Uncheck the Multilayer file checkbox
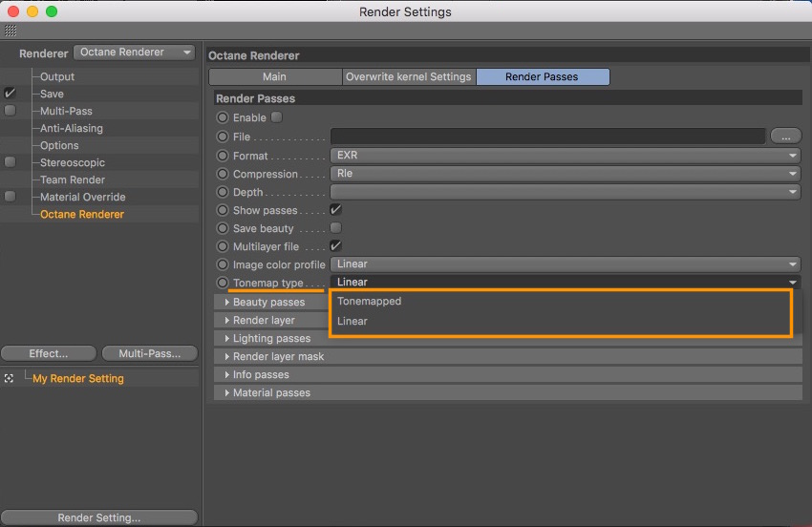This screenshot has width=812, height=527. [x=335, y=246]
